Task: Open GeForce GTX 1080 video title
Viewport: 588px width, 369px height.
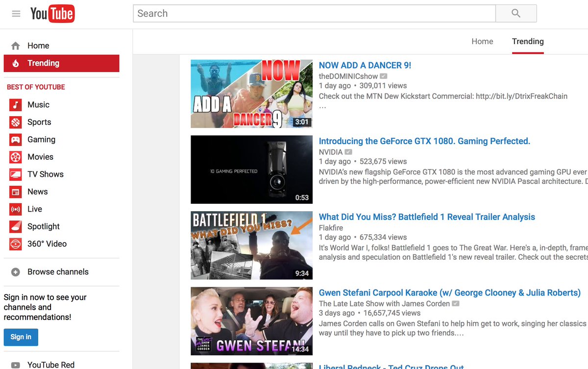Action: [424, 141]
